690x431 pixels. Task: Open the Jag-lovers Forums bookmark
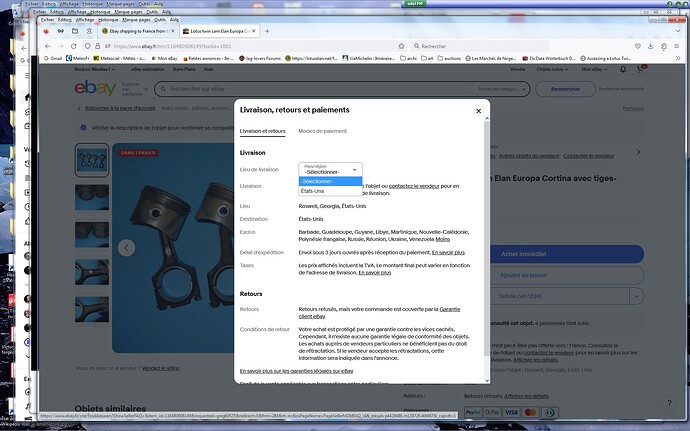coord(260,58)
